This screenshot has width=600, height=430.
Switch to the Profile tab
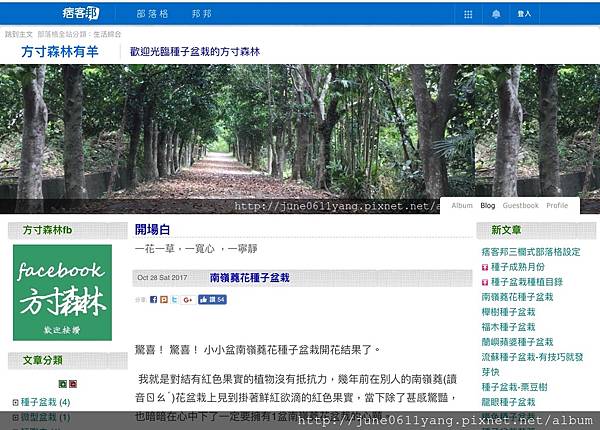(557, 205)
